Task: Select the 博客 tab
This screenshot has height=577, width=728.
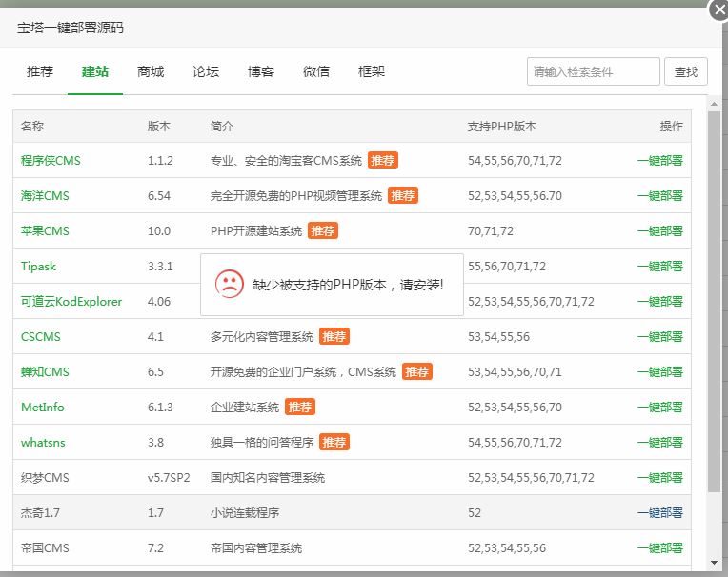Action: pos(261,72)
